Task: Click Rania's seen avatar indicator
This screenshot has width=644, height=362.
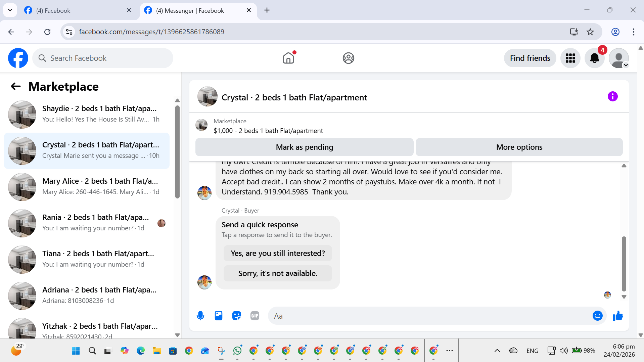Action: (161, 223)
